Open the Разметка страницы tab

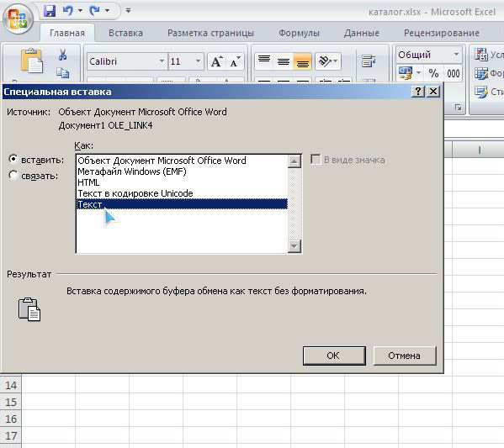point(210,33)
